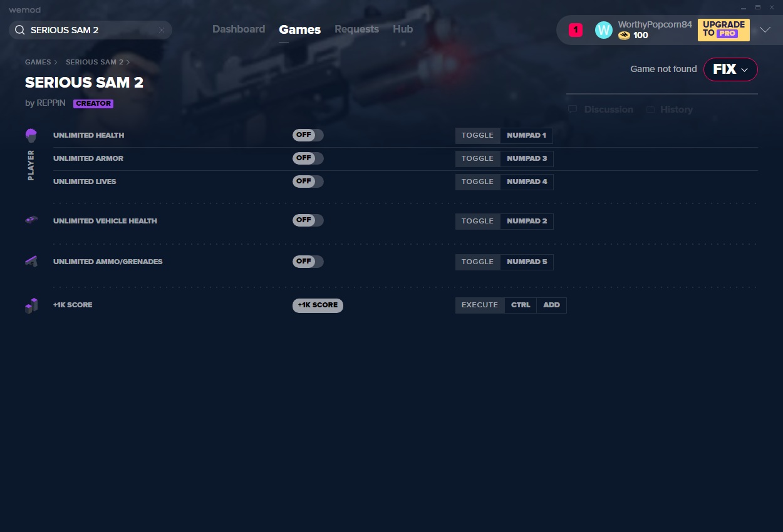Click the player helmet category icon
This screenshot has height=532, width=783.
[x=31, y=135]
